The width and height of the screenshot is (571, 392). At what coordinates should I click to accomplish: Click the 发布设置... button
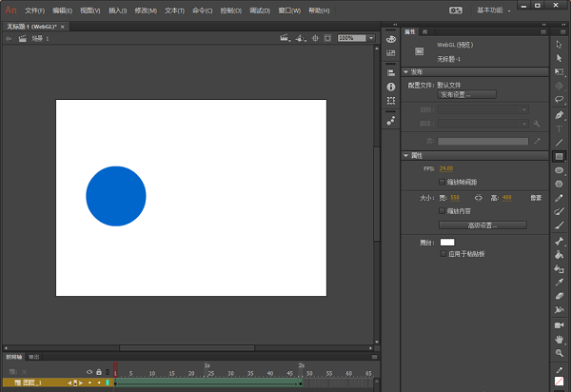468,95
